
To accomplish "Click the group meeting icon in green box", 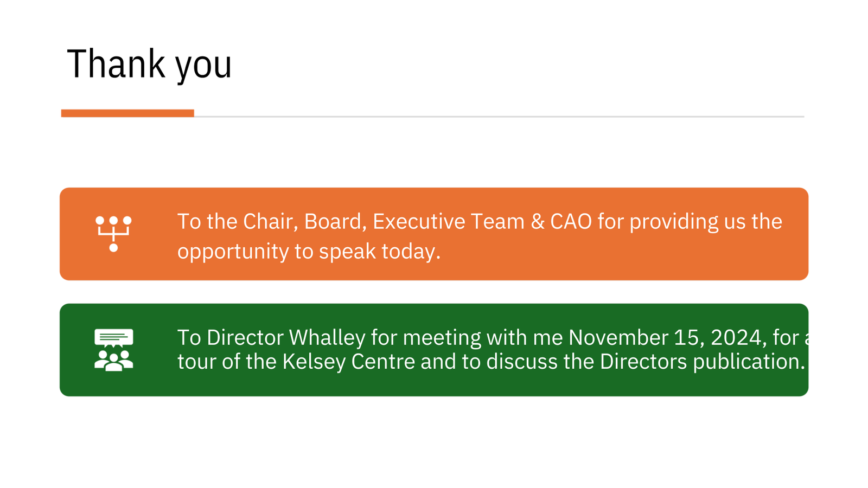I will 113,350.
